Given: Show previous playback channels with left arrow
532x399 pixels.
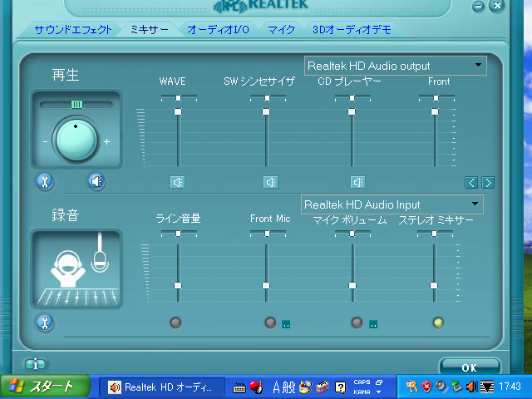Looking at the screenshot, I should point(471,183).
